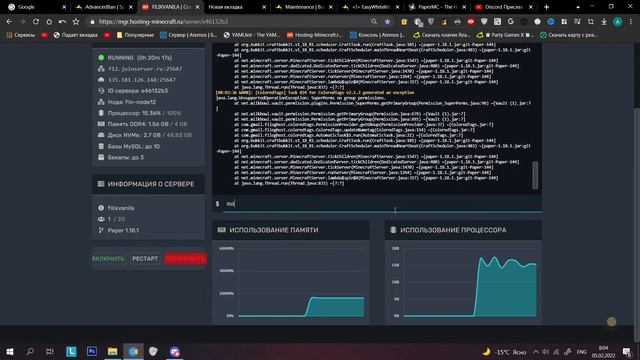Click the red eye extension icon
Image resolution: width=640 pixels, height=360 pixels.
point(471,22)
